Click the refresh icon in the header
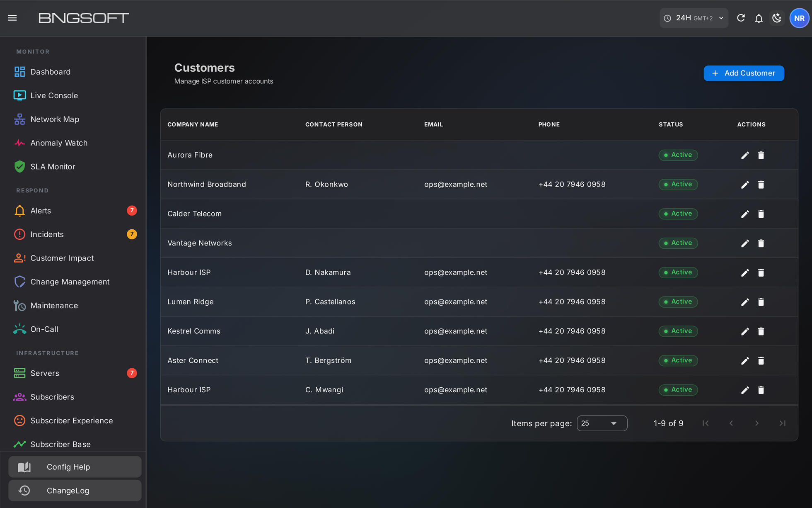The image size is (812, 508). [741, 18]
